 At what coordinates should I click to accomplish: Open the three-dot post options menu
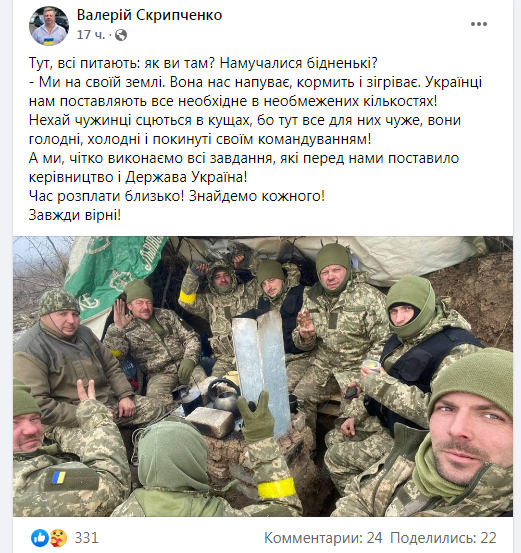coord(479,24)
